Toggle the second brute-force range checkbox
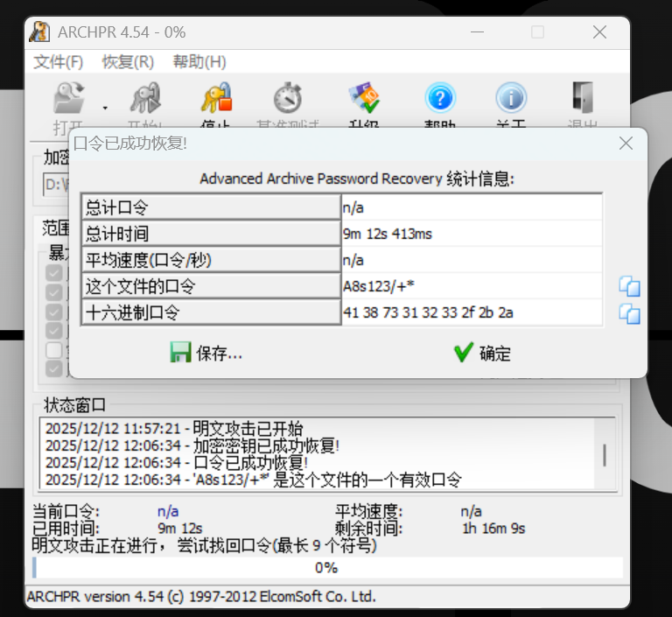 pos(54,292)
